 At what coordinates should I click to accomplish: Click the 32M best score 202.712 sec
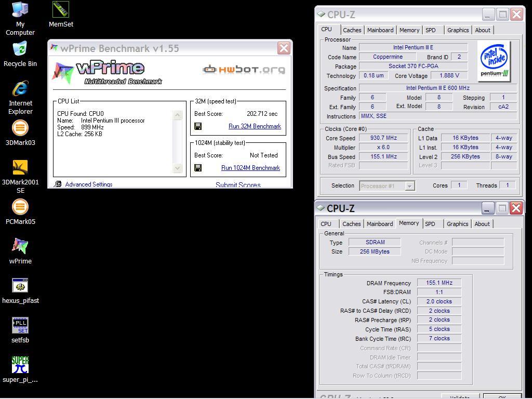[x=262, y=114]
